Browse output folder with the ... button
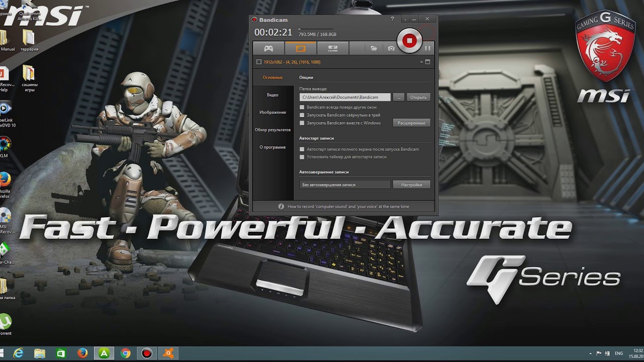Image resolution: width=644 pixels, height=362 pixels. [398, 97]
